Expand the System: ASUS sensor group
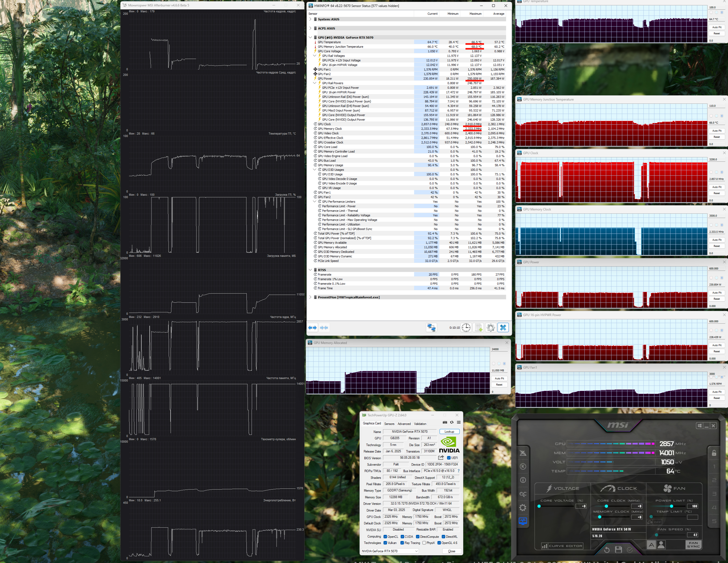The image size is (728, 563). click(x=310, y=19)
